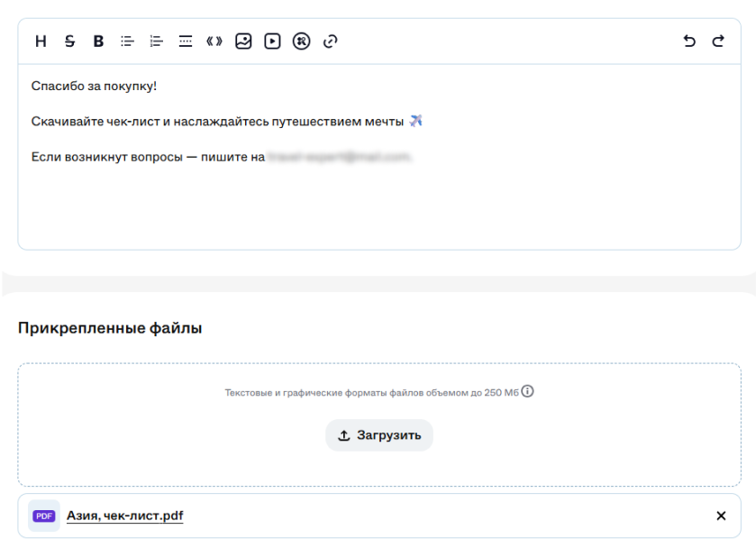Insert a bulleted list
756x557 pixels.
127,41
